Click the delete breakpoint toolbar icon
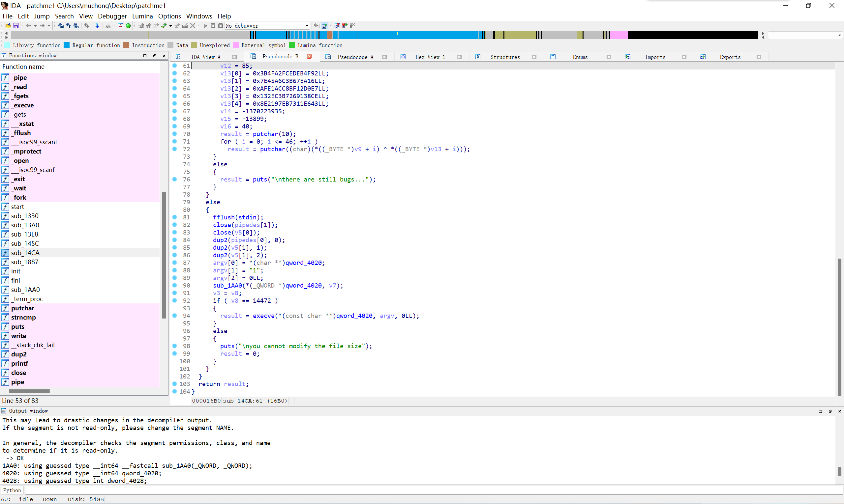 coord(352,26)
